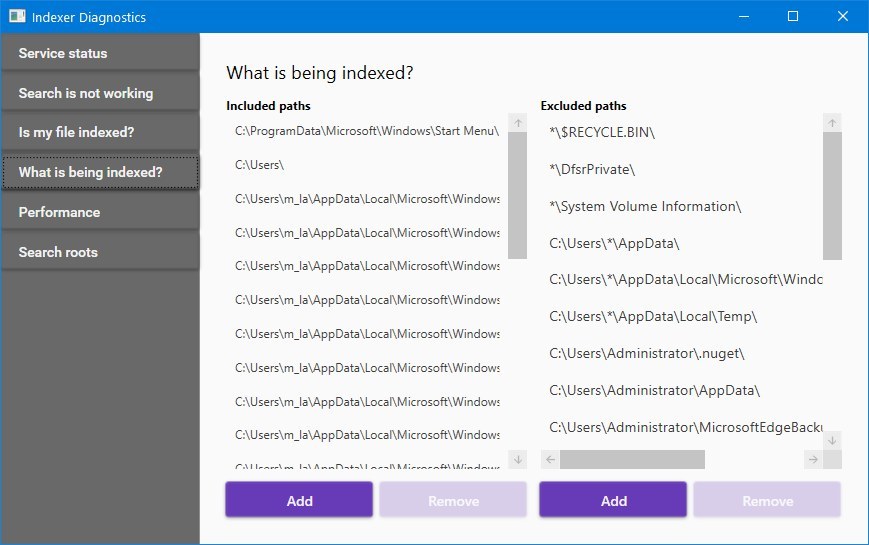Viewport: 869px width, 545px height.
Task: Click Remove under Excluded paths
Action: [768, 501]
